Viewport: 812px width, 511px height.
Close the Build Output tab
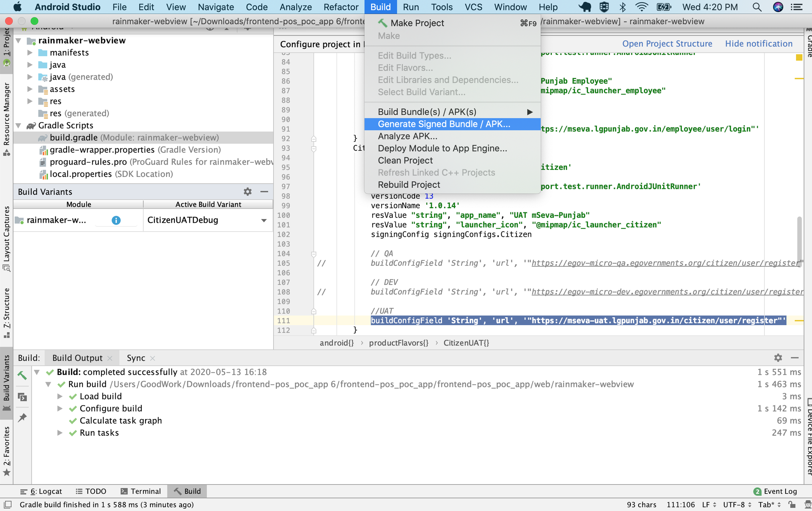point(110,358)
